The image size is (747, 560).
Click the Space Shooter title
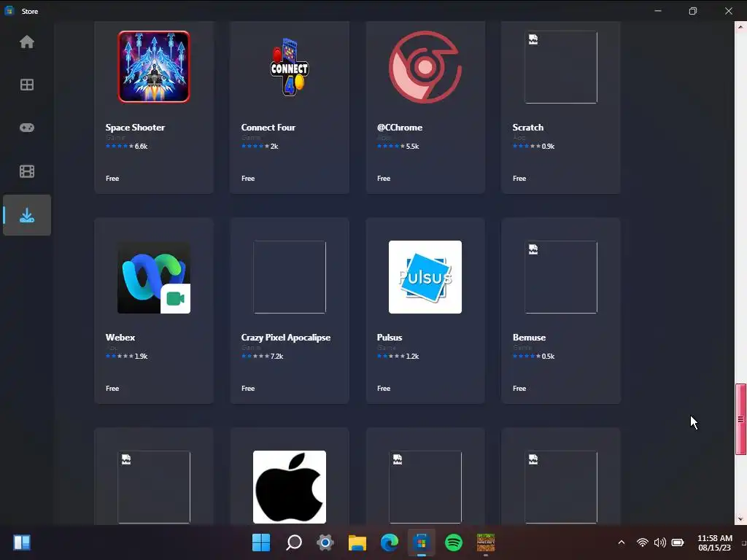[x=135, y=128]
